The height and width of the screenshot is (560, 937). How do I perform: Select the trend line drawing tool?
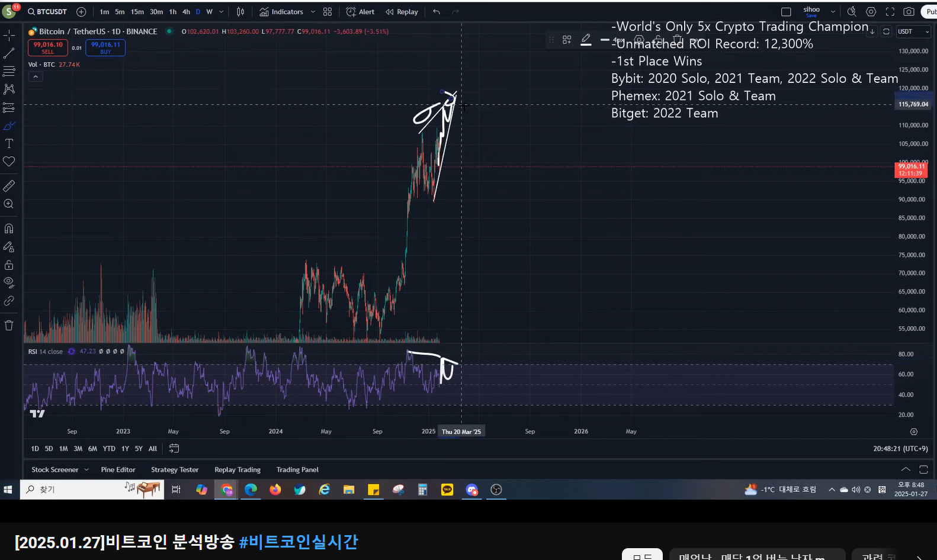click(x=9, y=53)
